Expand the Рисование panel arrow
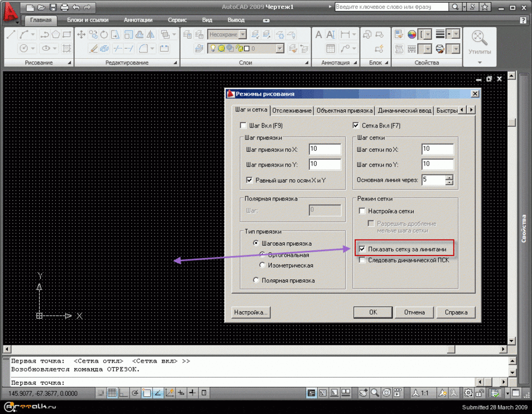This screenshot has height=414, width=532. pyautogui.click(x=70, y=63)
